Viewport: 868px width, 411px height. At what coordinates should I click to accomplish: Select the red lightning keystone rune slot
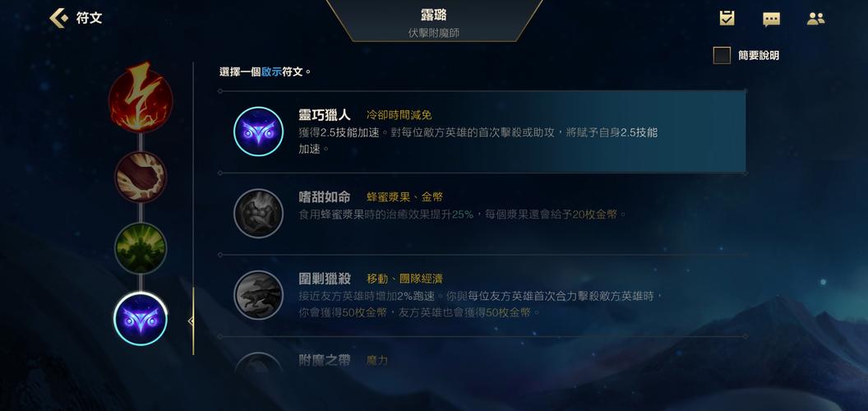[141, 99]
